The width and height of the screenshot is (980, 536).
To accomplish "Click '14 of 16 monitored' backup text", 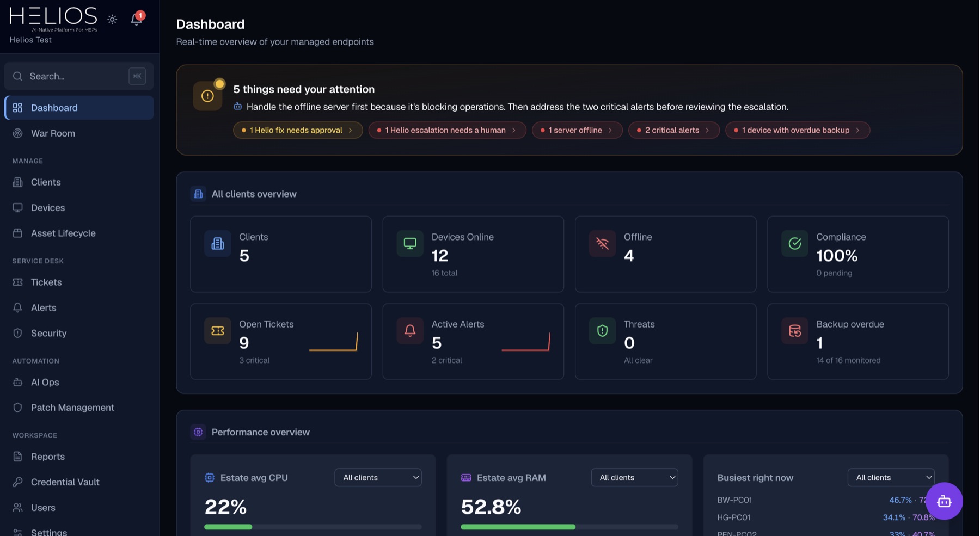I will tap(848, 360).
